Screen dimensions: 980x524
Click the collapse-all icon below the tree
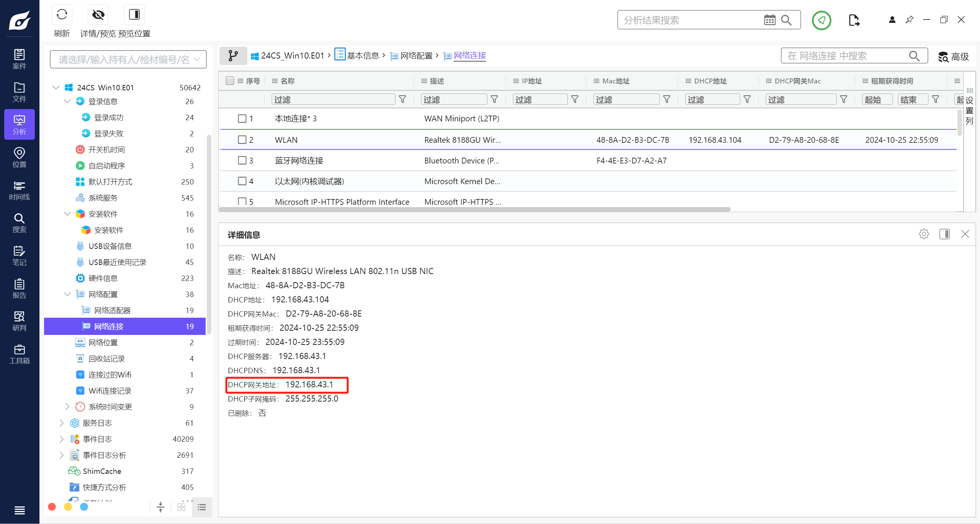click(x=160, y=507)
